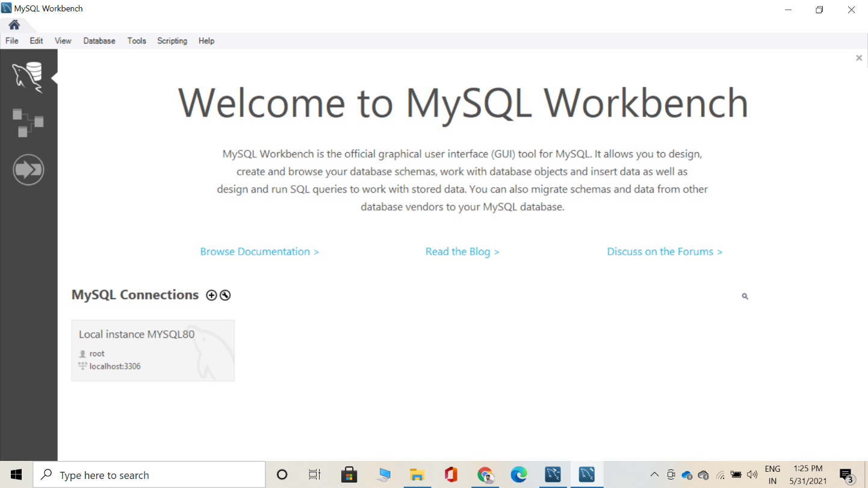The width and height of the screenshot is (868, 488).
Task: Click the MySQL Connections heading
Action: pyautogui.click(x=135, y=295)
